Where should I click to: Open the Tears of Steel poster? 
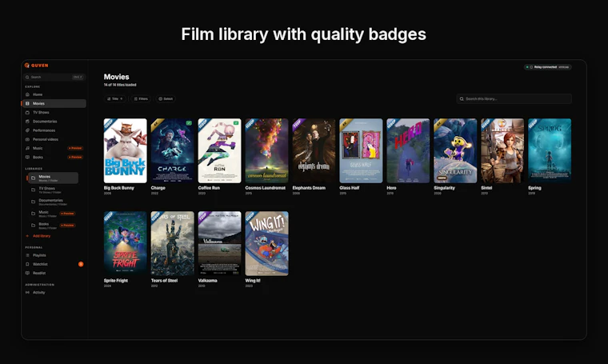pyautogui.click(x=173, y=243)
